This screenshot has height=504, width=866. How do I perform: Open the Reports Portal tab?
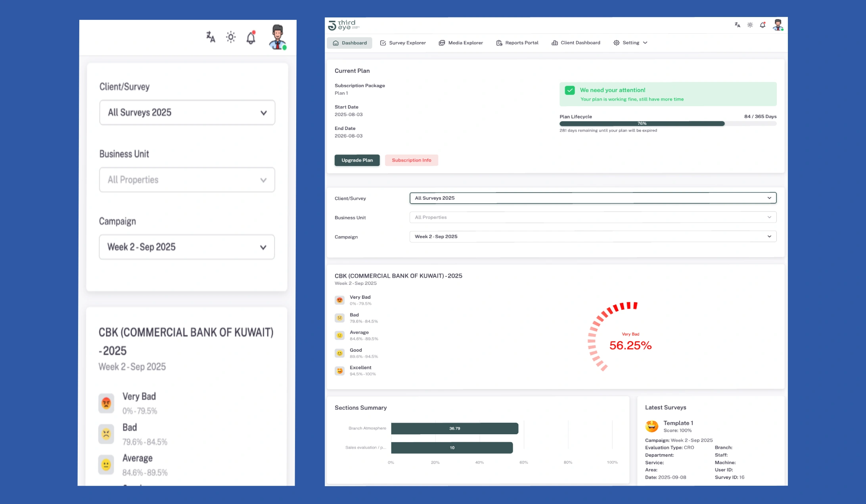pos(517,43)
